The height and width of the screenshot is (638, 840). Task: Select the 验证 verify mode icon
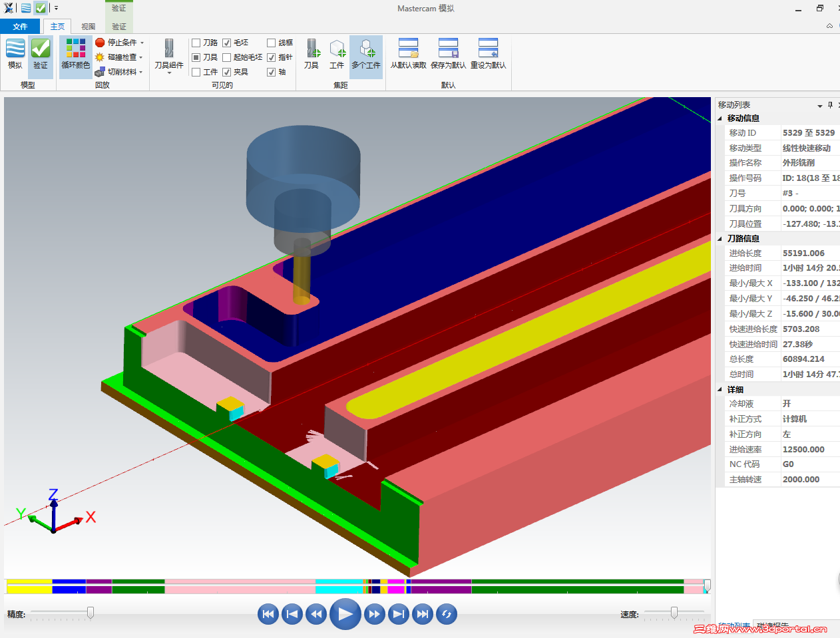41,49
